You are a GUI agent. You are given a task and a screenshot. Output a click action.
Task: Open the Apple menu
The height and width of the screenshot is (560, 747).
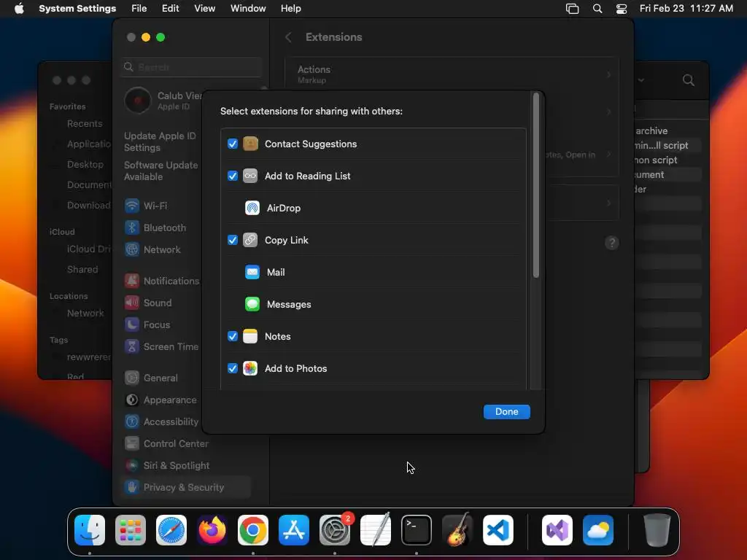pyautogui.click(x=19, y=9)
